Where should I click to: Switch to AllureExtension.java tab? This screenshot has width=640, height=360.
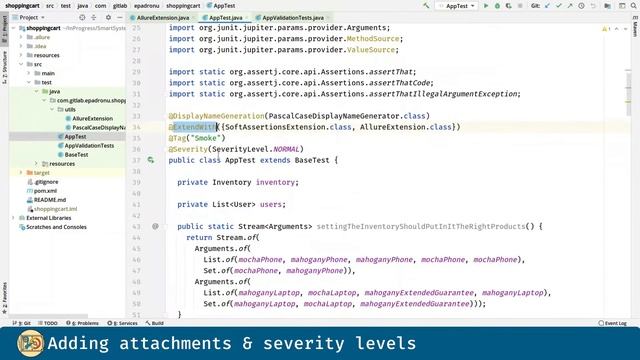162,18
